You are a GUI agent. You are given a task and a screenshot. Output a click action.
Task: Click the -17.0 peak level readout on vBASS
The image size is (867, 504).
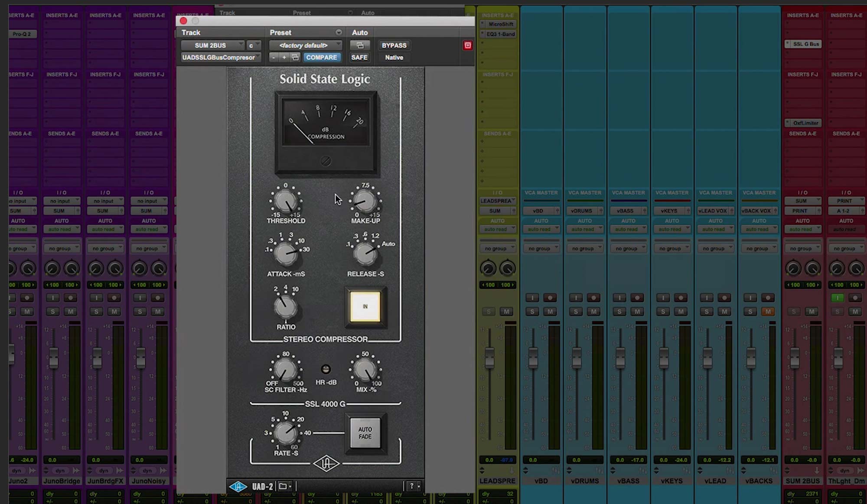pyautogui.click(x=637, y=460)
